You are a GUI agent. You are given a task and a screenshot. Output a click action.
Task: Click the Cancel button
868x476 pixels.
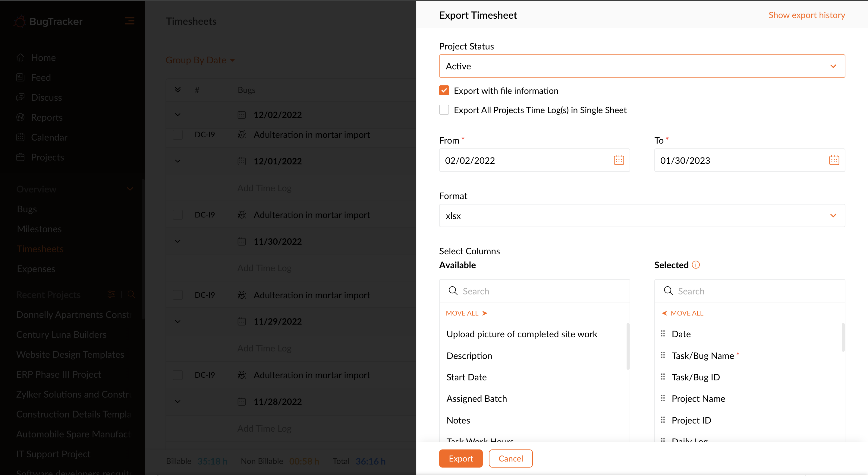pyautogui.click(x=511, y=459)
